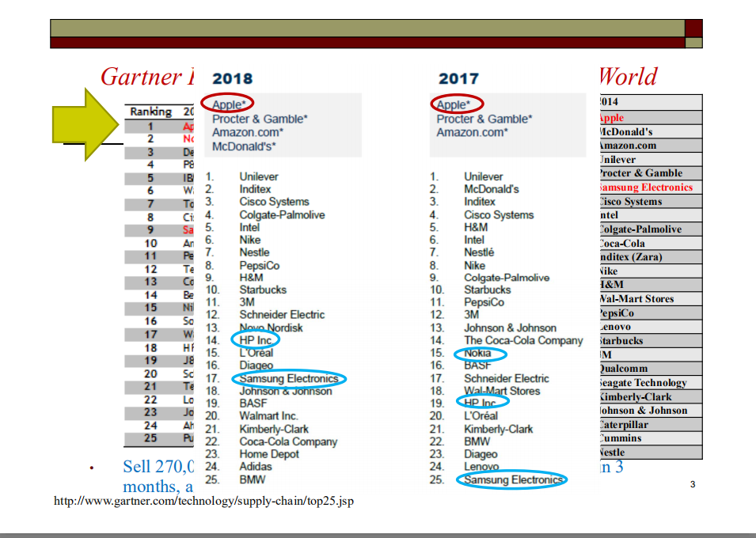Click "3M" at rank 11 in 2018

[x=247, y=302]
